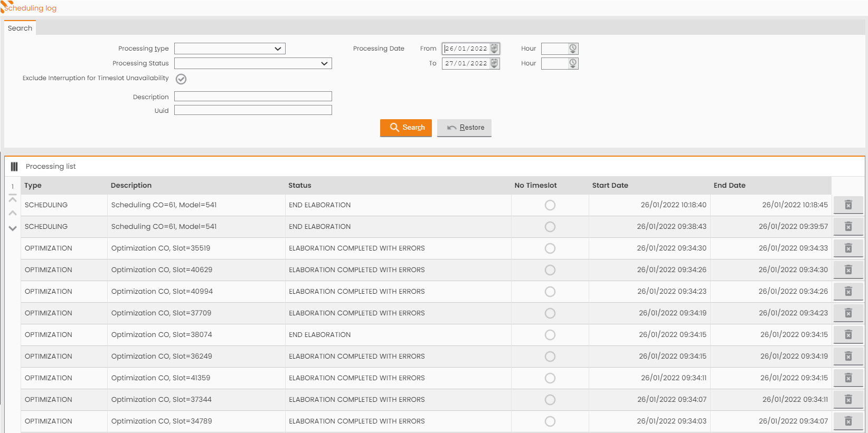Viewport: 868px width, 433px height.
Task: Go to the first page of results
Action: 13,199
